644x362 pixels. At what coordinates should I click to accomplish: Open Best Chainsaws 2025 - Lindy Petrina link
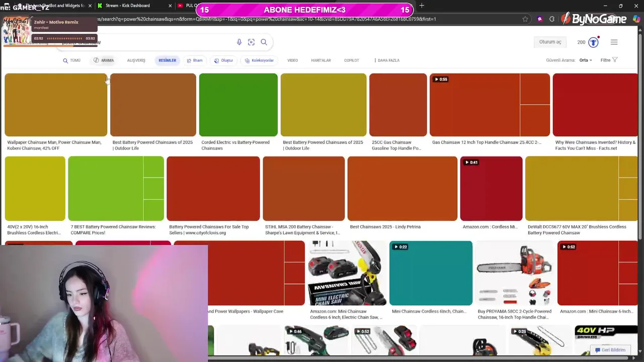tap(385, 227)
